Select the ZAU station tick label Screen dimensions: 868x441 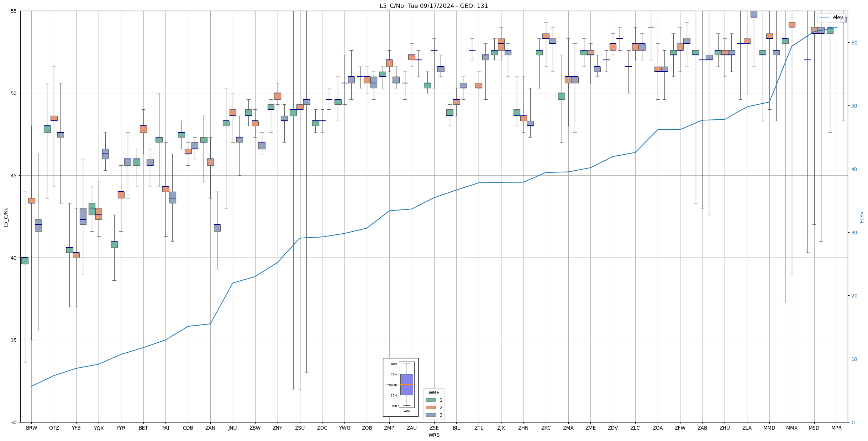coord(412,428)
